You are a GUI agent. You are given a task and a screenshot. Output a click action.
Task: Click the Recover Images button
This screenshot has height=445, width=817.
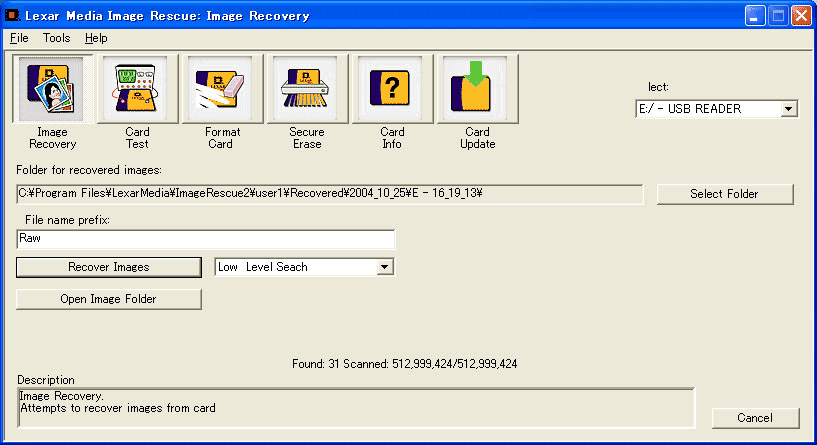(x=109, y=267)
